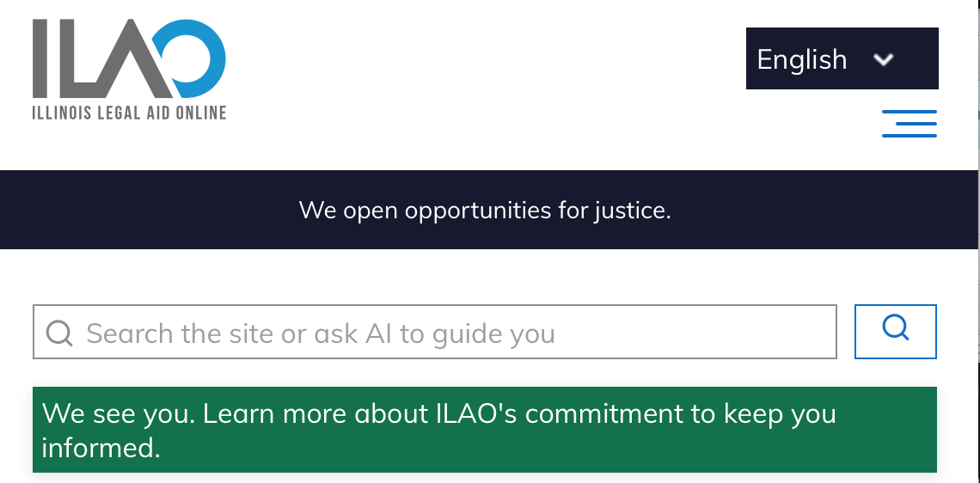Open the hamburger navigation menu icon
Image resolution: width=980 pixels, height=483 pixels.
tap(910, 123)
